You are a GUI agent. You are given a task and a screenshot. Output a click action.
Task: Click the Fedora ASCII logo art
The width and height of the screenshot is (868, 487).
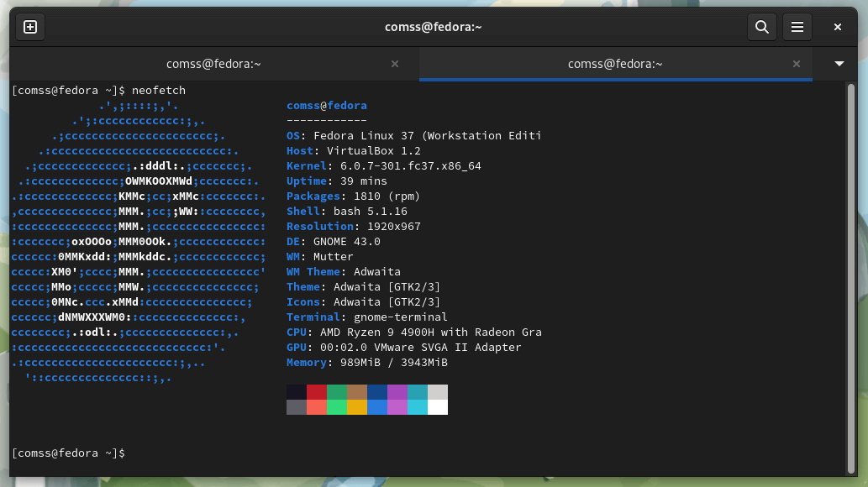[x=139, y=241]
